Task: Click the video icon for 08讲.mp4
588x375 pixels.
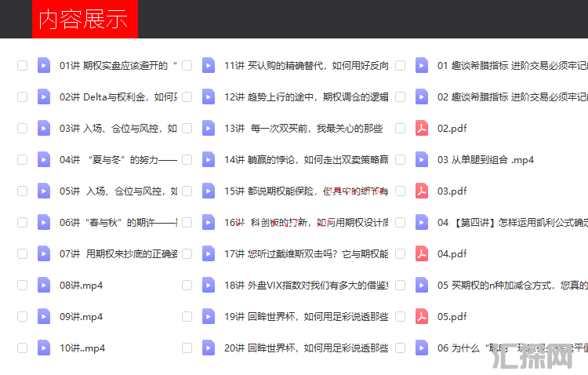Action: click(44, 286)
